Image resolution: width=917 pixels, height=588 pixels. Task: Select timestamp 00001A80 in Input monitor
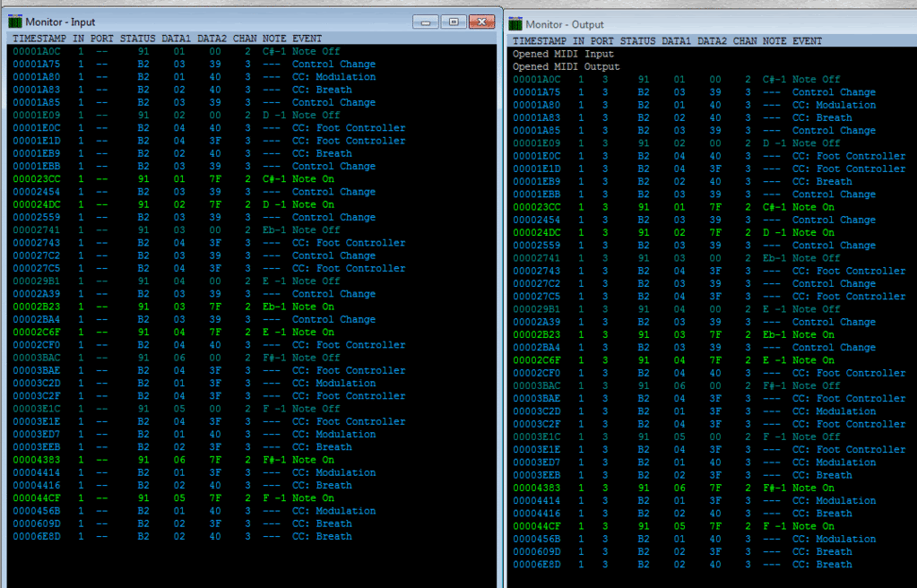coord(36,77)
